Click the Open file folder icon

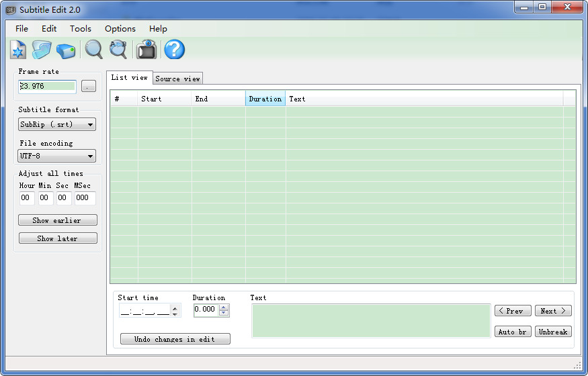tap(42, 50)
